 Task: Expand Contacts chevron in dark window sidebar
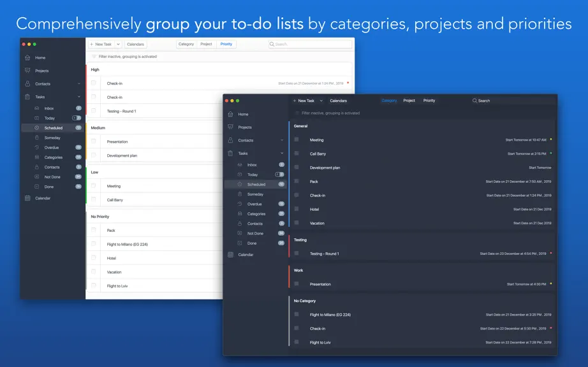coord(282,140)
